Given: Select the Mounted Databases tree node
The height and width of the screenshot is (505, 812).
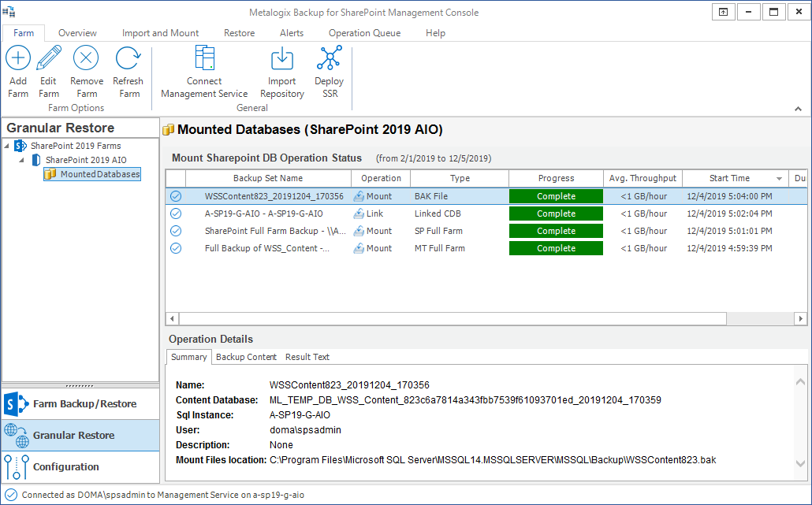Looking at the screenshot, I should click(92, 174).
